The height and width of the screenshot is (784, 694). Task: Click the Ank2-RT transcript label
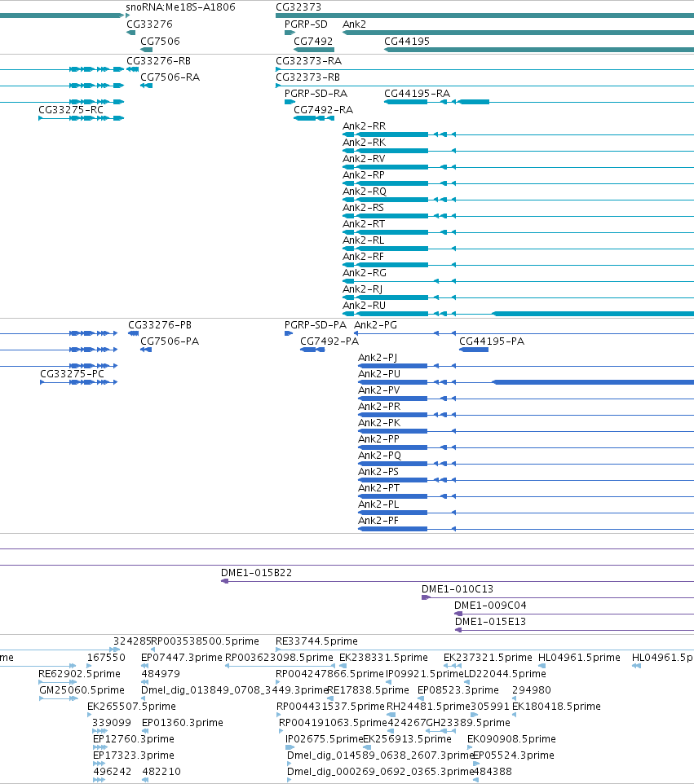pyautogui.click(x=364, y=223)
